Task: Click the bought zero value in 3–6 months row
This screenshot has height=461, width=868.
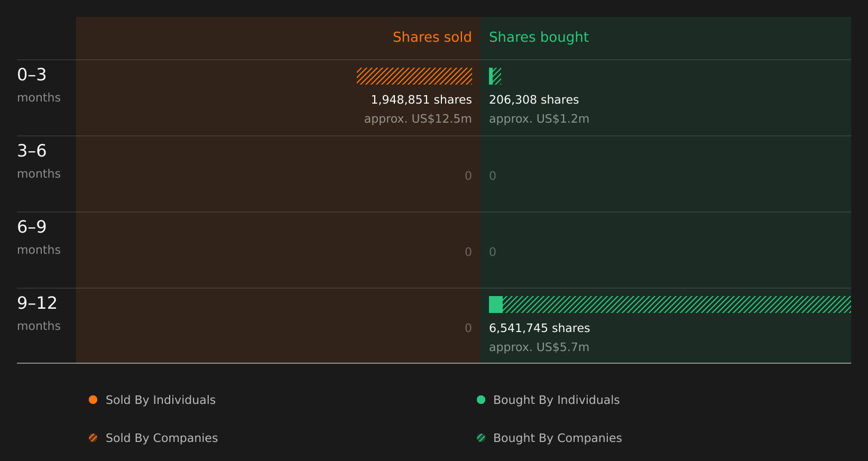Action: click(x=493, y=176)
